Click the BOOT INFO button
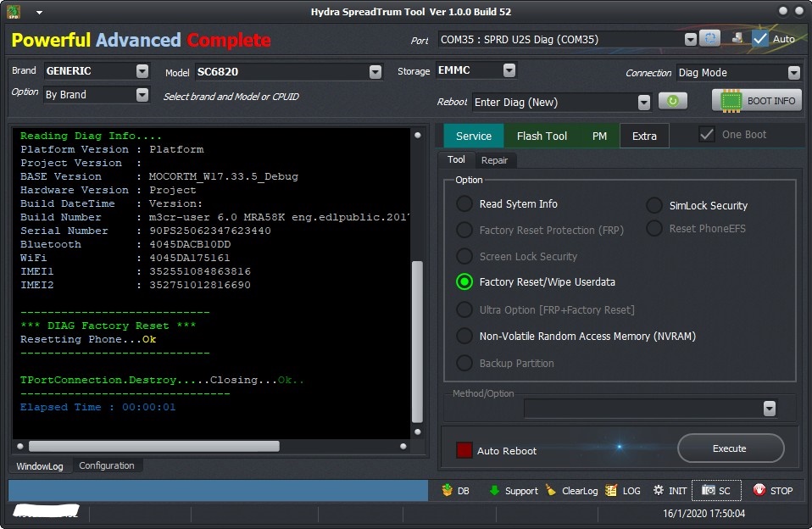This screenshot has height=529, width=812. [757, 101]
